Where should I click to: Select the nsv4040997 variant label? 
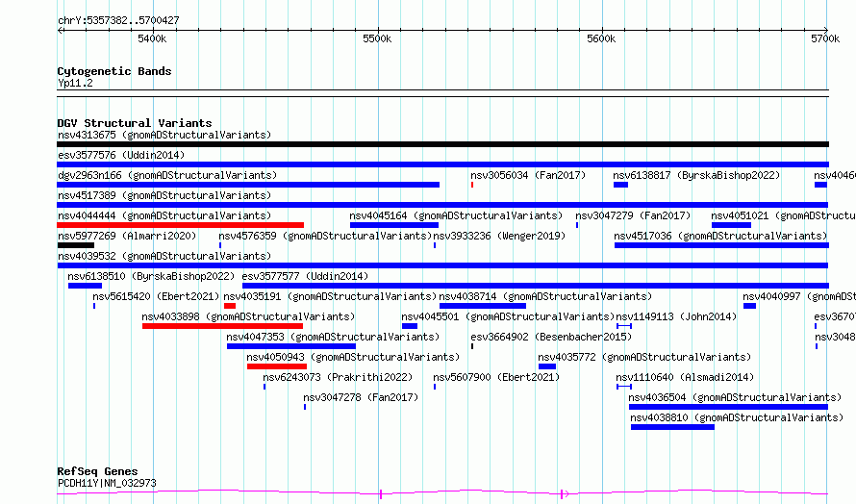798,296
